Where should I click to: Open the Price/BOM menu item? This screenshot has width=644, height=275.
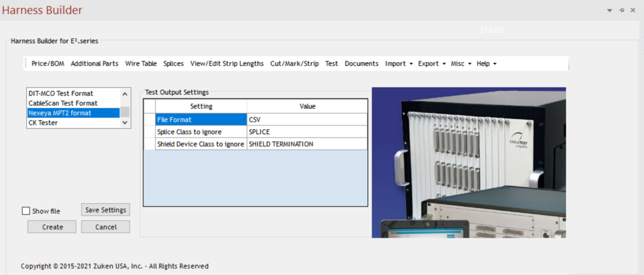coord(48,64)
